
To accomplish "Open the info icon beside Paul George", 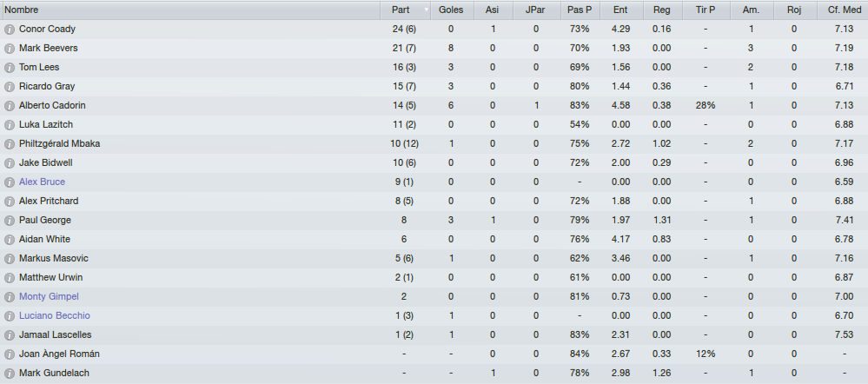I will [x=9, y=220].
